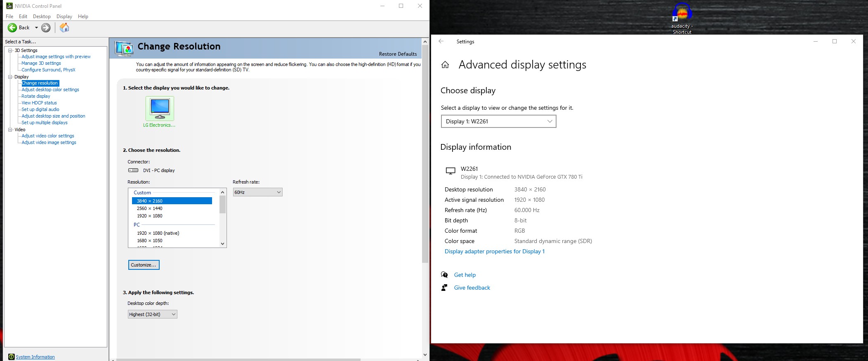Open the Display 1: W2261 dropdown
Viewport: 868px width, 361px height.
click(498, 121)
